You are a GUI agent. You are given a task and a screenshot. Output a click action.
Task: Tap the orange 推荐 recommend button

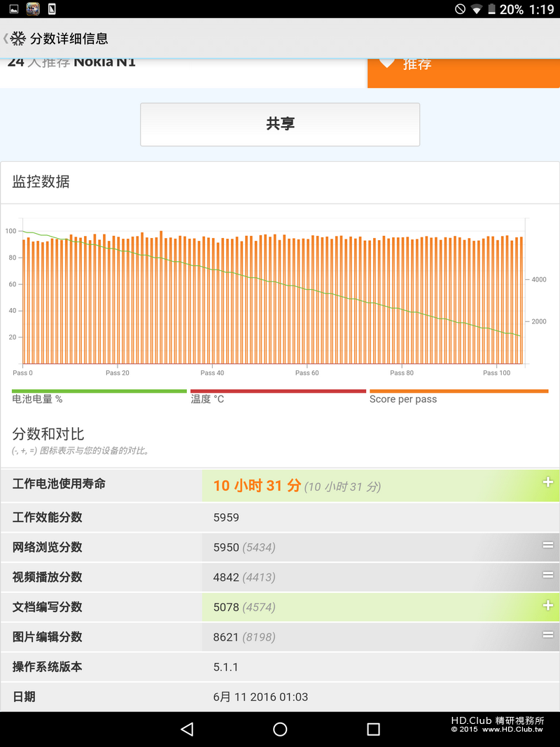464,74
